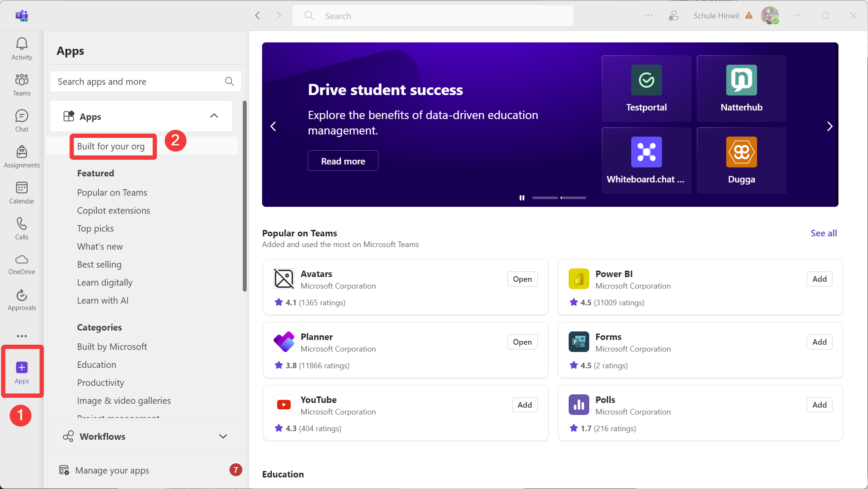
Task: Select Copilot extensions category
Action: point(113,211)
